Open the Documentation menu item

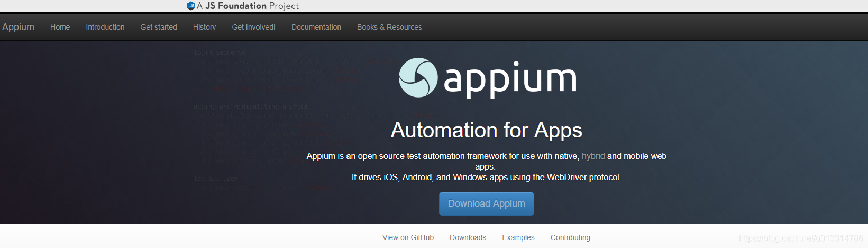point(316,27)
